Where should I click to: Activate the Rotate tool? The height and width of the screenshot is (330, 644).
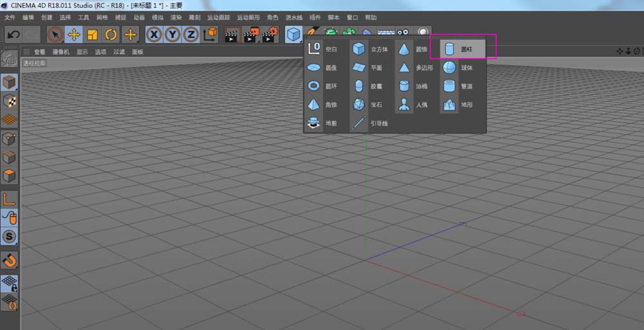click(x=111, y=35)
